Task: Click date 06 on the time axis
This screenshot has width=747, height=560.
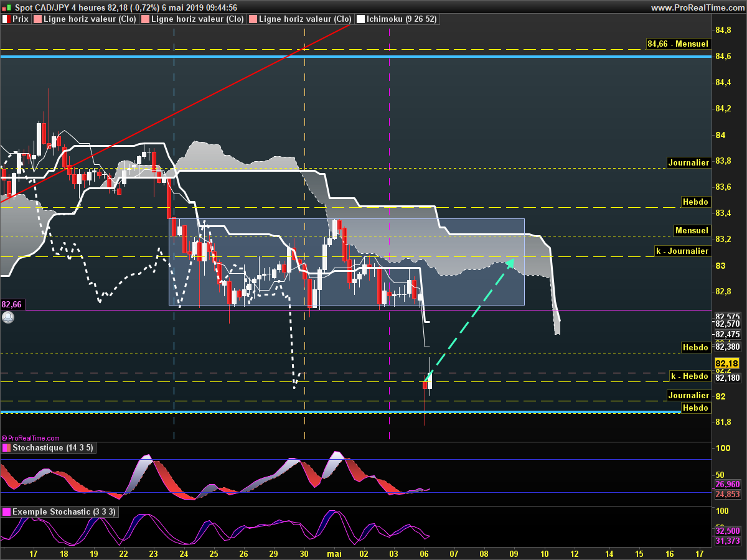Action: (425, 553)
